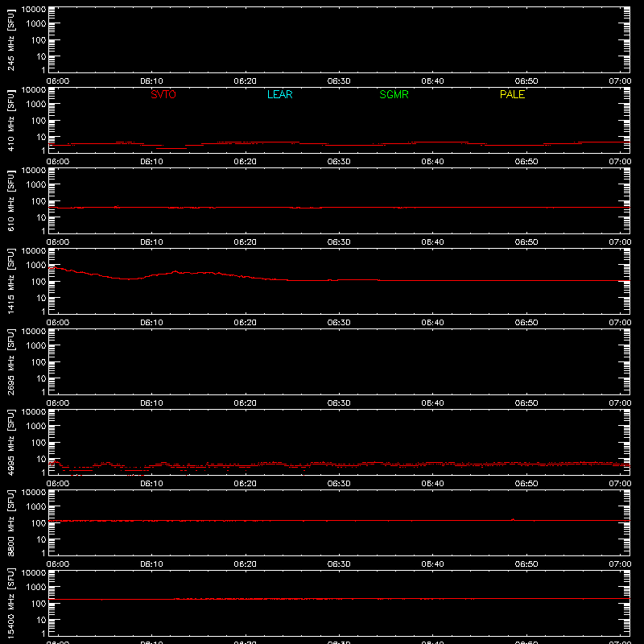Click the 1415 MHz [SFU] axis title
The width and height of the screenshot is (644, 644).
10,281
